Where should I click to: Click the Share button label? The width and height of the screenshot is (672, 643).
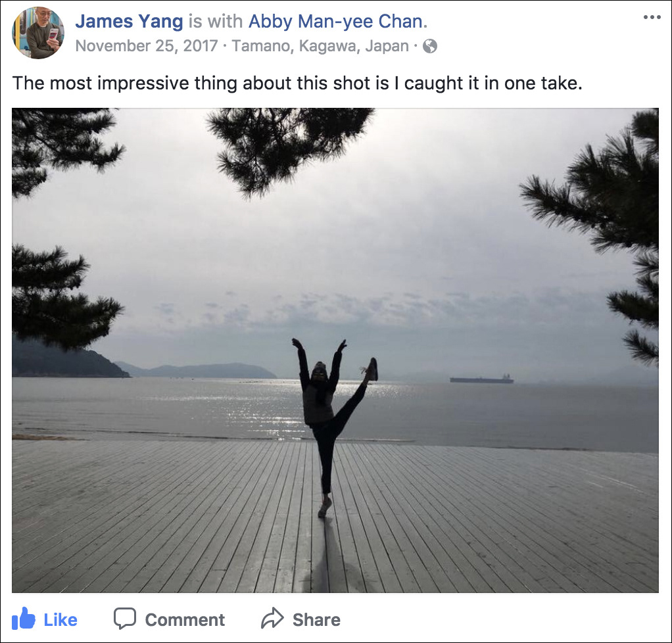click(x=316, y=620)
